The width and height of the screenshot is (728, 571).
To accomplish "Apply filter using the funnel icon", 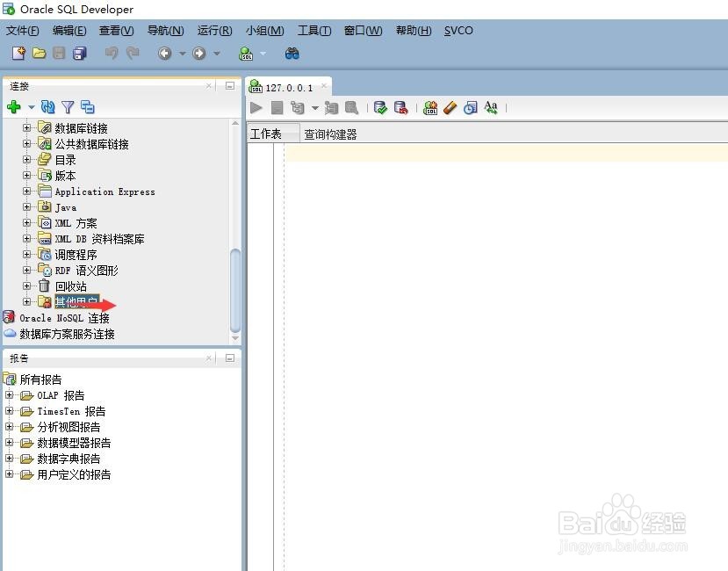I will [x=68, y=107].
